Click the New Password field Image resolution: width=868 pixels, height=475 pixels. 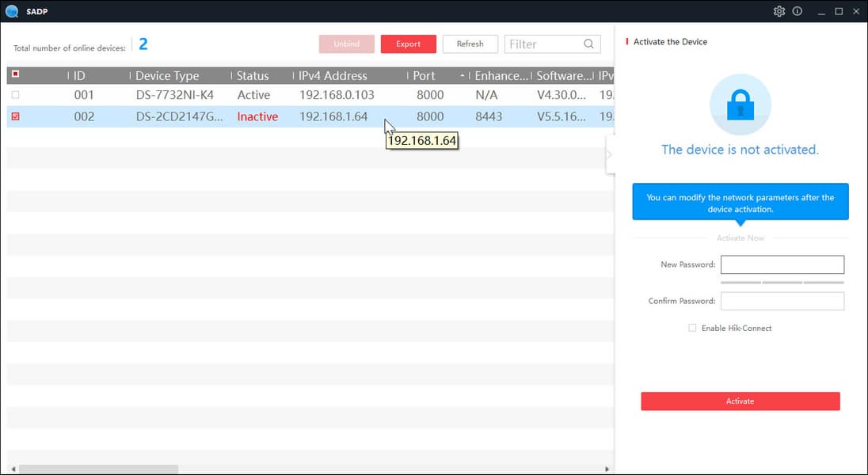(x=782, y=264)
